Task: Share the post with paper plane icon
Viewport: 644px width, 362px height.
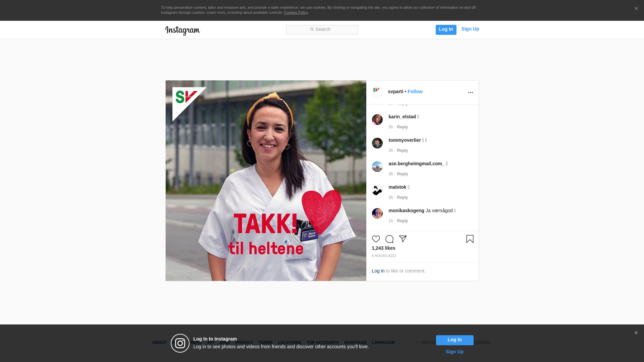Action: coord(402,239)
